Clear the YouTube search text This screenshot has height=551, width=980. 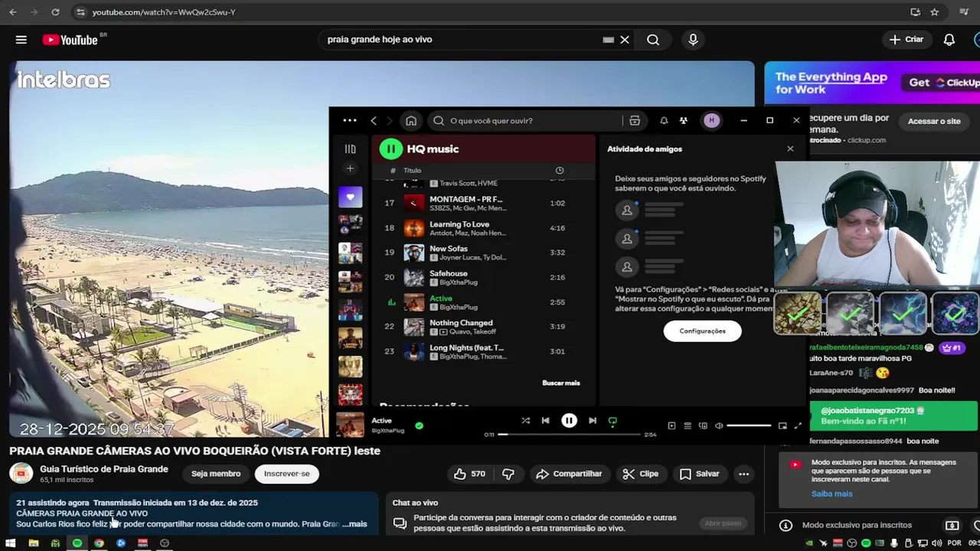625,40
